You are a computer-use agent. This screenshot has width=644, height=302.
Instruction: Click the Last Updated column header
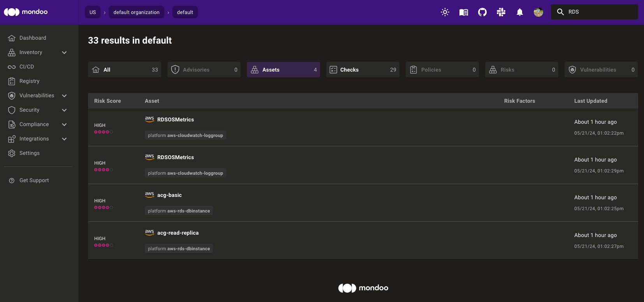point(591,101)
